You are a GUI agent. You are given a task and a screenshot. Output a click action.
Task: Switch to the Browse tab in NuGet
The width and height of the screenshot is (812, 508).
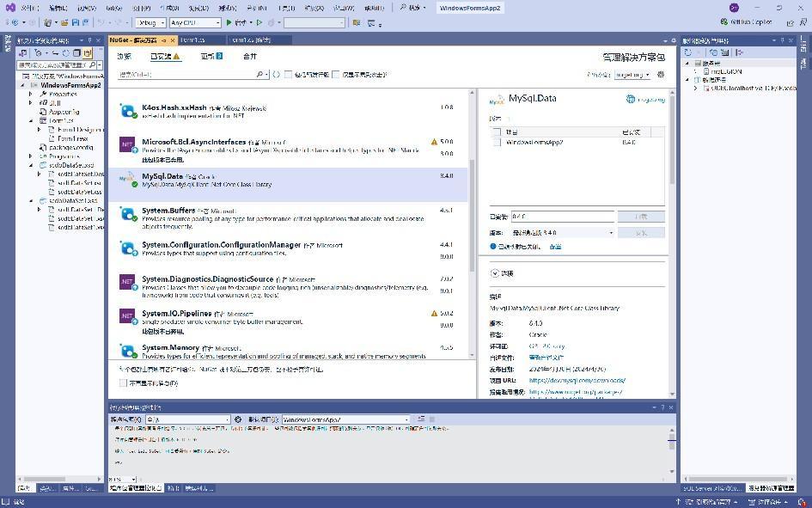click(x=125, y=57)
